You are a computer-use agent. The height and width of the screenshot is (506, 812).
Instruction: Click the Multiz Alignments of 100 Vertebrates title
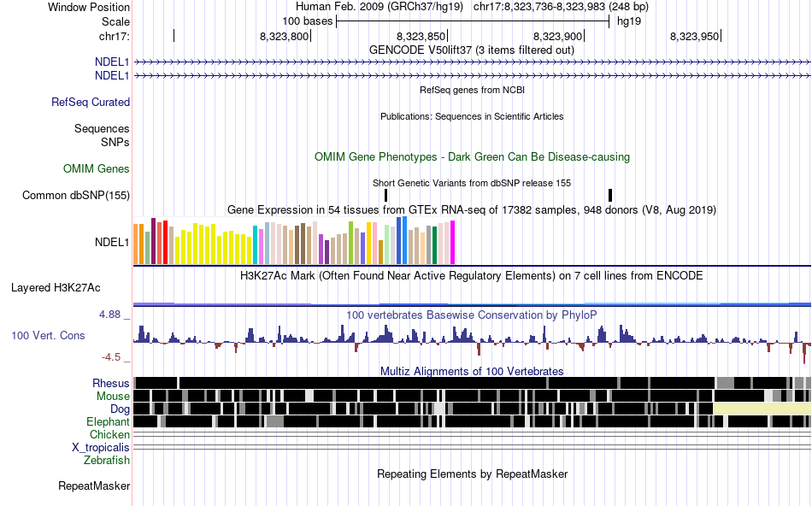coord(472,371)
